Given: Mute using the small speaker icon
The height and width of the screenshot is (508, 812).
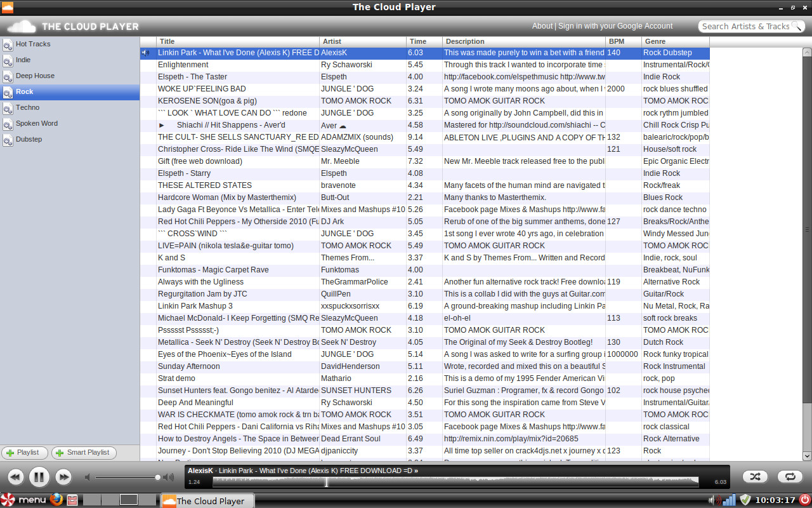Looking at the screenshot, I should click(88, 477).
